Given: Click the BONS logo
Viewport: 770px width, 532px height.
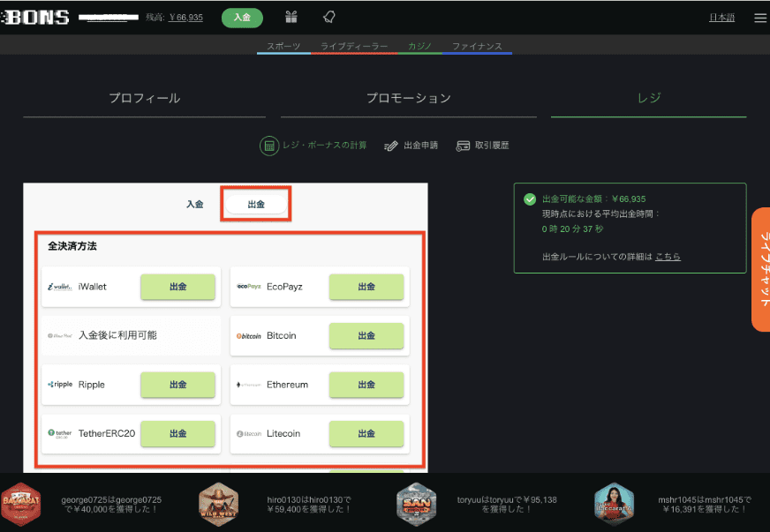Looking at the screenshot, I should pyautogui.click(x=36, y=18).
